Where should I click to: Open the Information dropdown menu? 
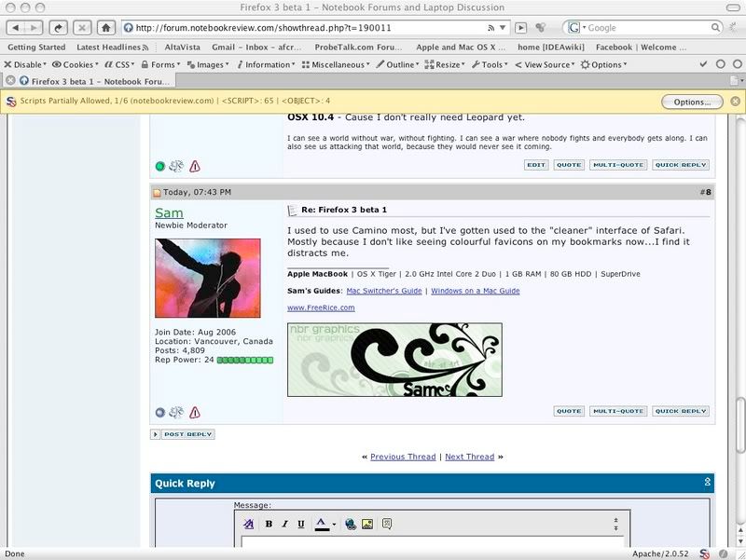click(267, 64)
